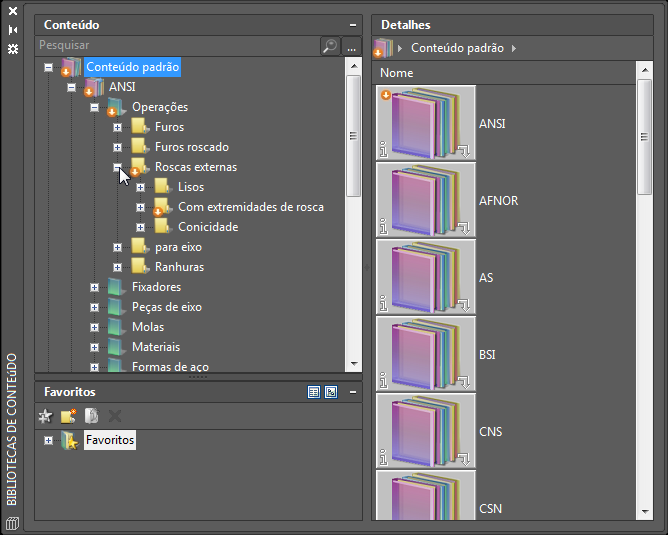668x535 pixels.
Task: Click the search magnifier icon
Action: pos(330,46)
